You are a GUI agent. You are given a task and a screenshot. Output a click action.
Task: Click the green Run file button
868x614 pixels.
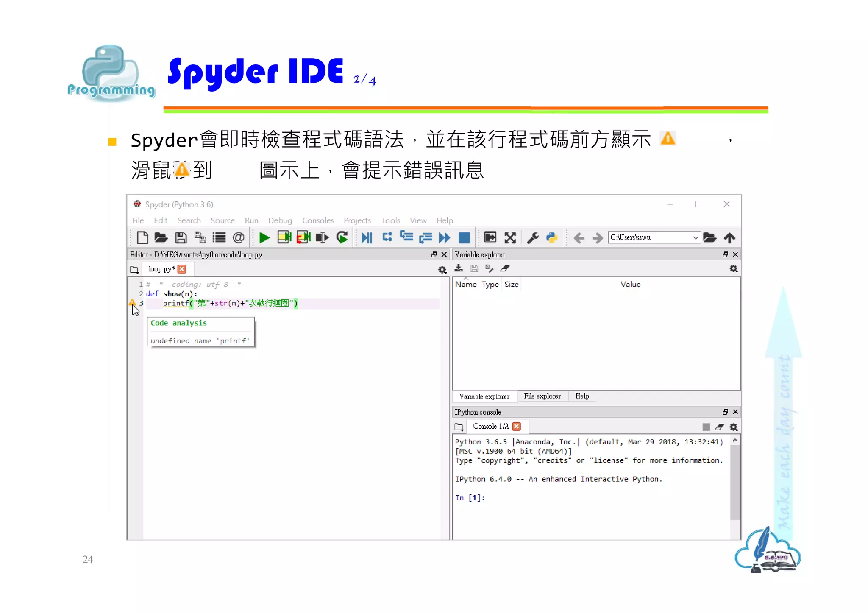tap(264, 238)
